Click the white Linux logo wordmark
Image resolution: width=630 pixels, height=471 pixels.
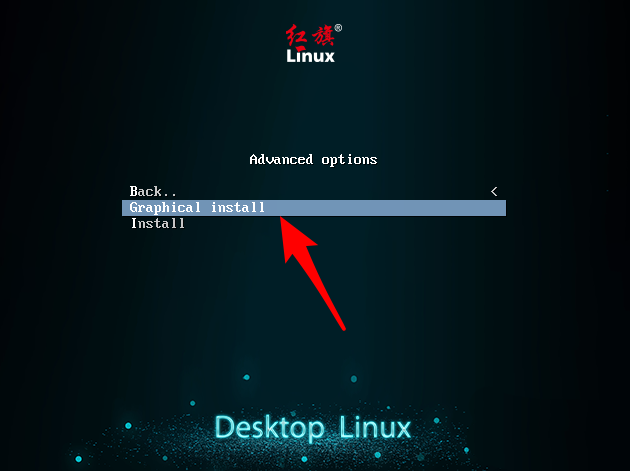[x=310, y=56]
